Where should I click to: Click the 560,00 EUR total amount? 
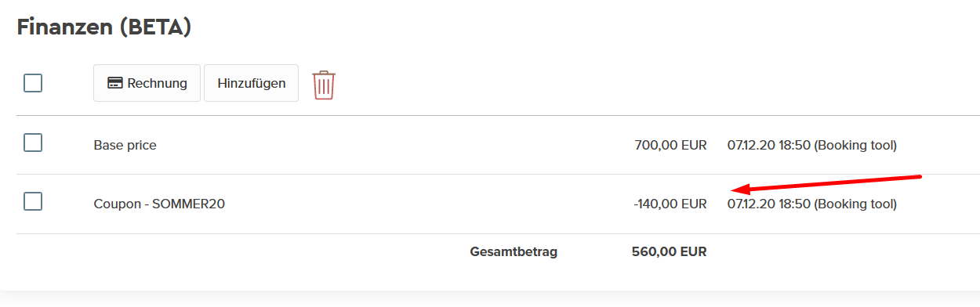click(x=670, y=252)
